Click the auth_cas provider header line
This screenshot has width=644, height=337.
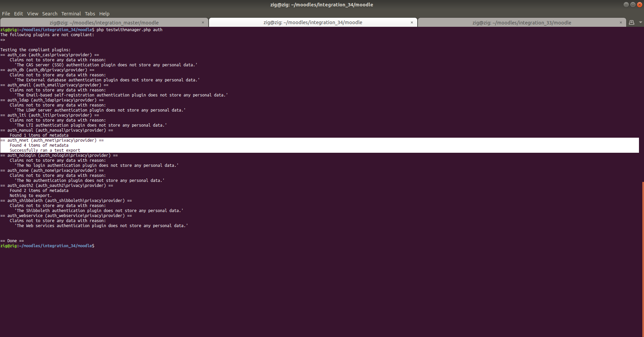coord(50,55)
